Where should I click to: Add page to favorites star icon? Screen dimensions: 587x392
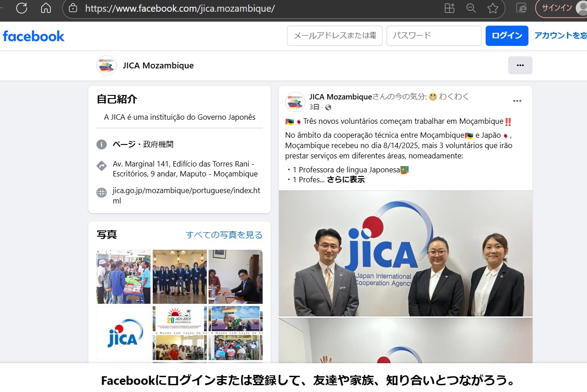point(493,8)
